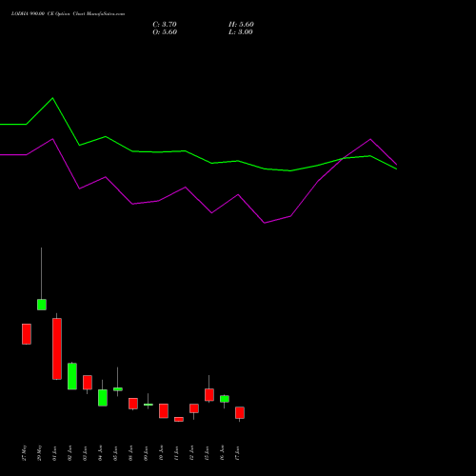The height and width of the screenshot is (476, 476).
Task: Click the green candle for 29 May
Action: [42, 305]
